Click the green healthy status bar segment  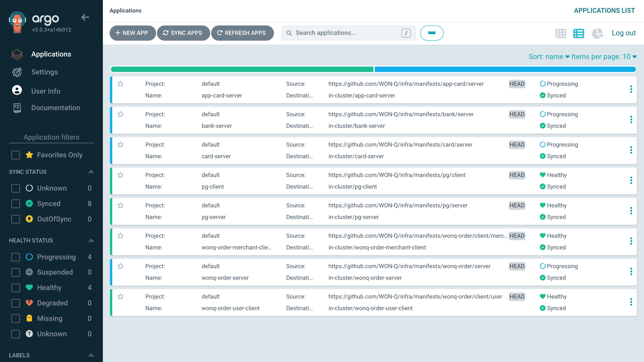click(x=242, y=69)
